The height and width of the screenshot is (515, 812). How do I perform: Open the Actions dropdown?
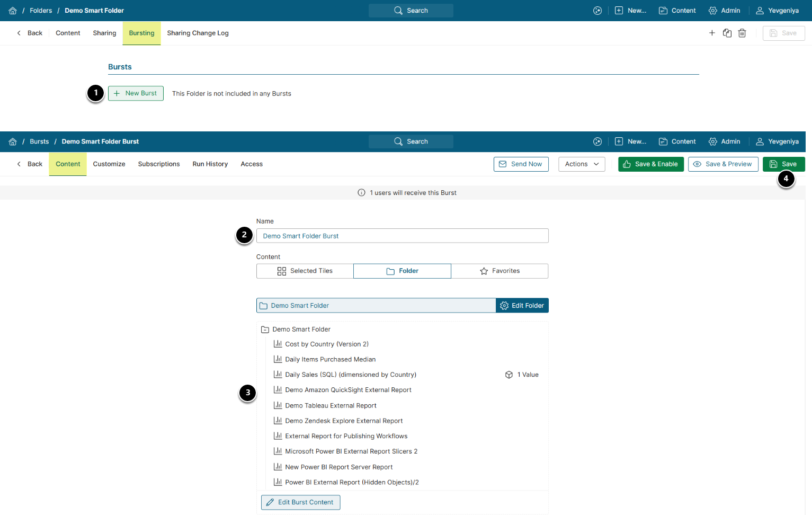(582, 164)
